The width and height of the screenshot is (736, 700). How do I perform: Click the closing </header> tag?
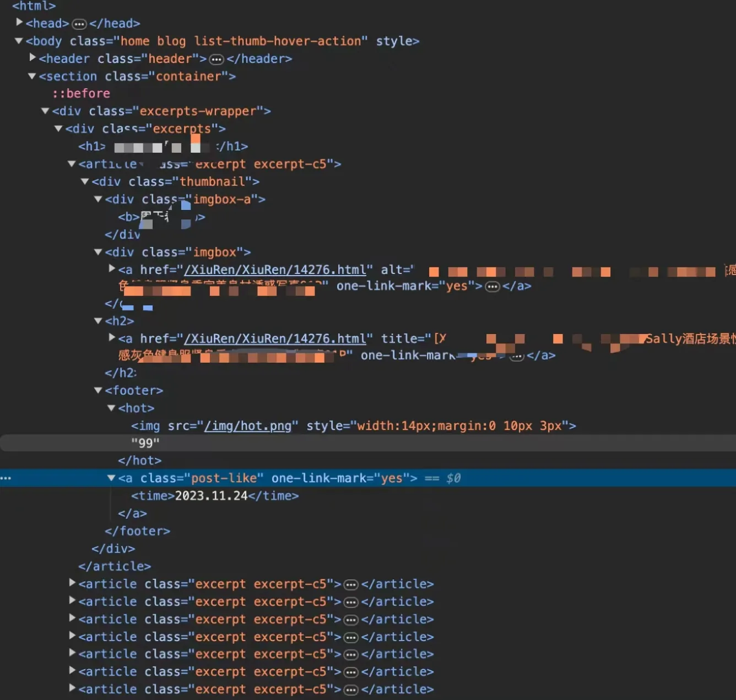259,58
